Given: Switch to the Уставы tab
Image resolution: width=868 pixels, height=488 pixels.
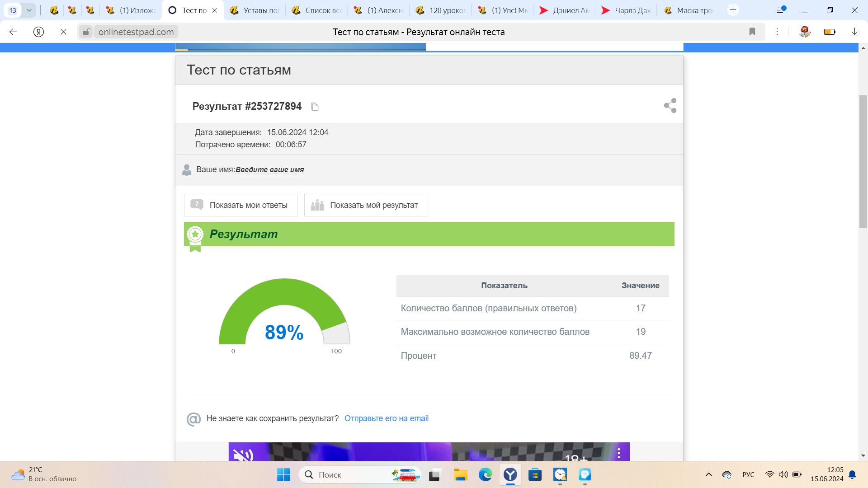Looking at the screenshot, I should coord(255,10).
